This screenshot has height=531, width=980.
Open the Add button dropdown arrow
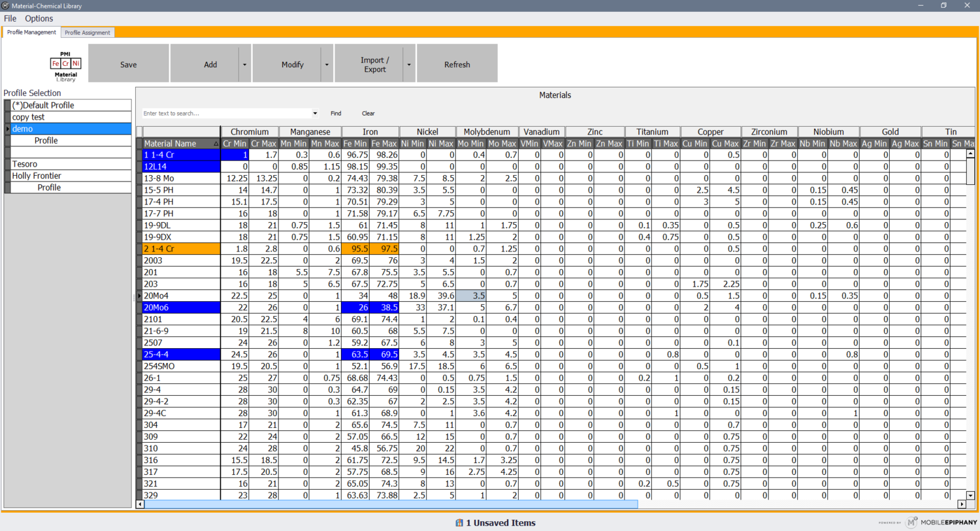244,65
